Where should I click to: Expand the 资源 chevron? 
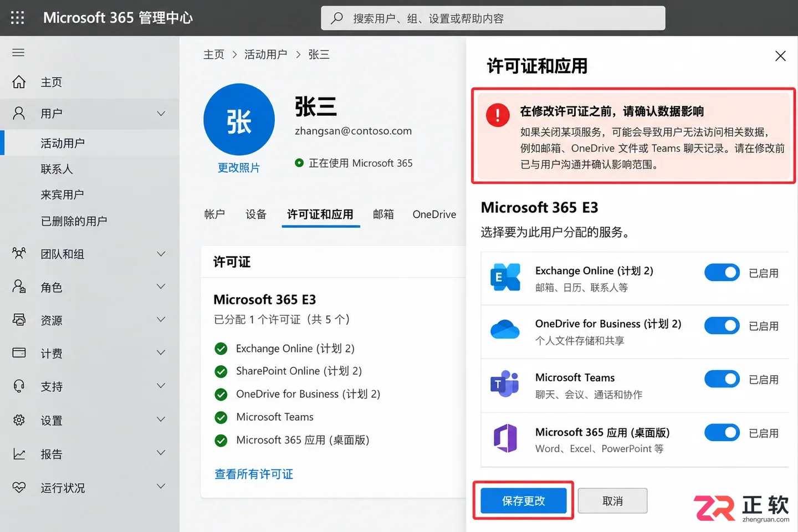[x=161, y=320]
